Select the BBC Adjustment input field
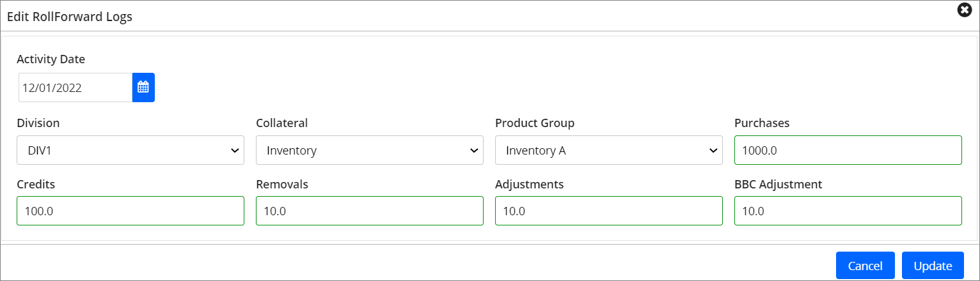The width and height of the screenshot is (980, 281). click(848, 211)
